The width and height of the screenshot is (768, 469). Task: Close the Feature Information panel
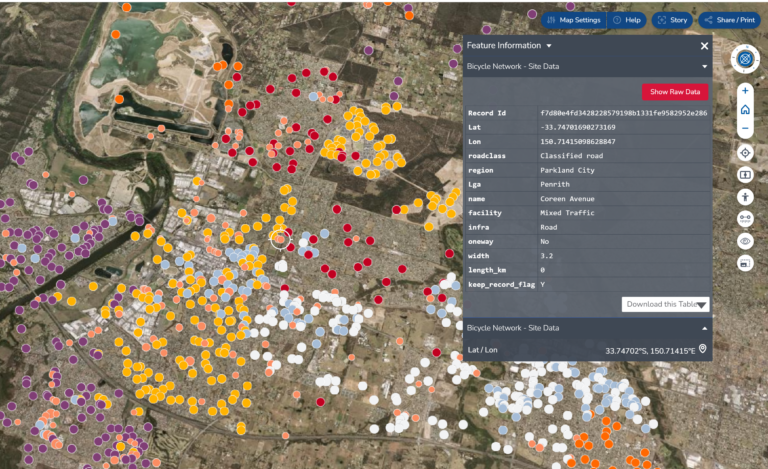(x=704, y=46)
